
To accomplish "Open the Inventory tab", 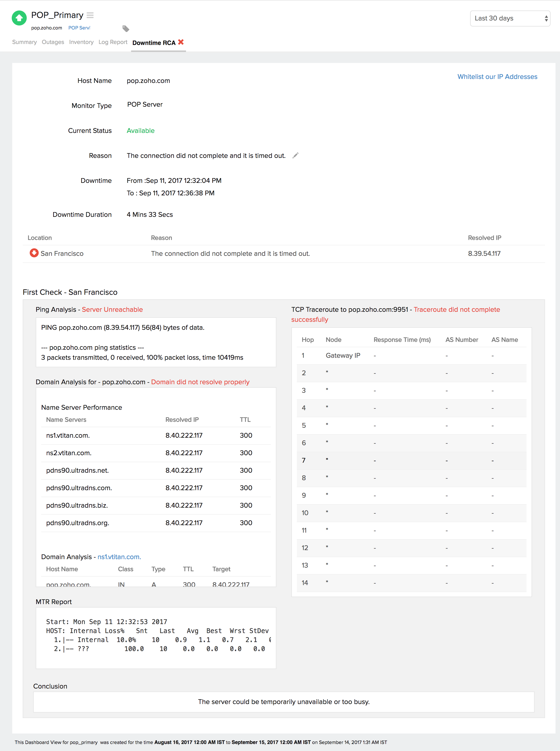I will coord(81,42).
